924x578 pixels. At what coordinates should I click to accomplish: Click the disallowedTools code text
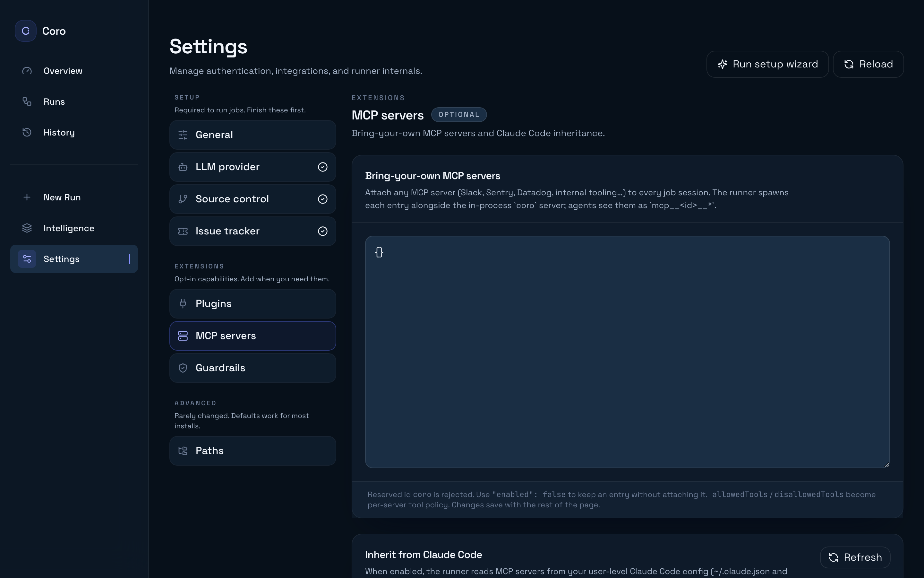[x=809, y=495]
